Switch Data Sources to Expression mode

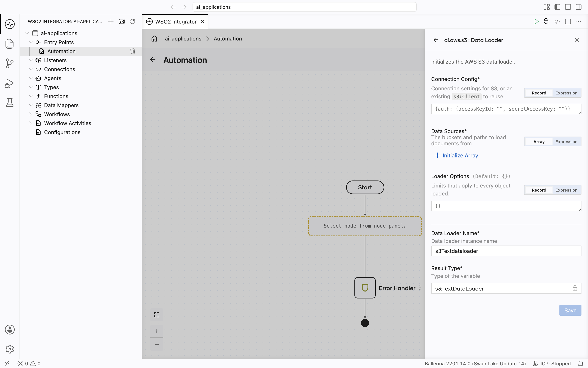566,142
